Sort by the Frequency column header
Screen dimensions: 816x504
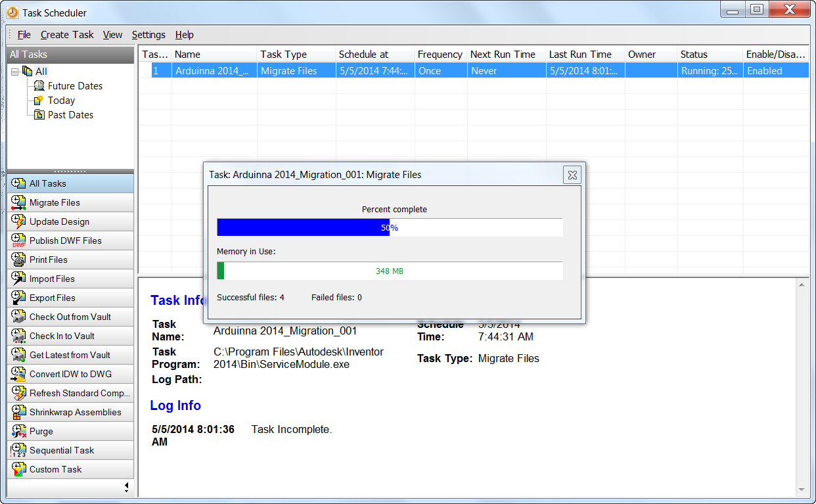pyautogui.click(x=441, y=55)
